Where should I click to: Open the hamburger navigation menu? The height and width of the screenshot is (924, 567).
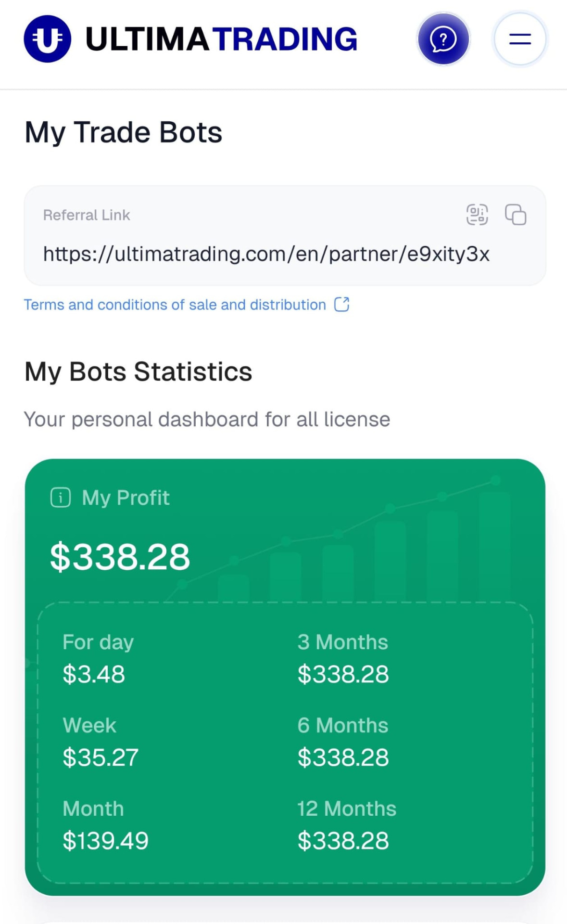point(520,39)
